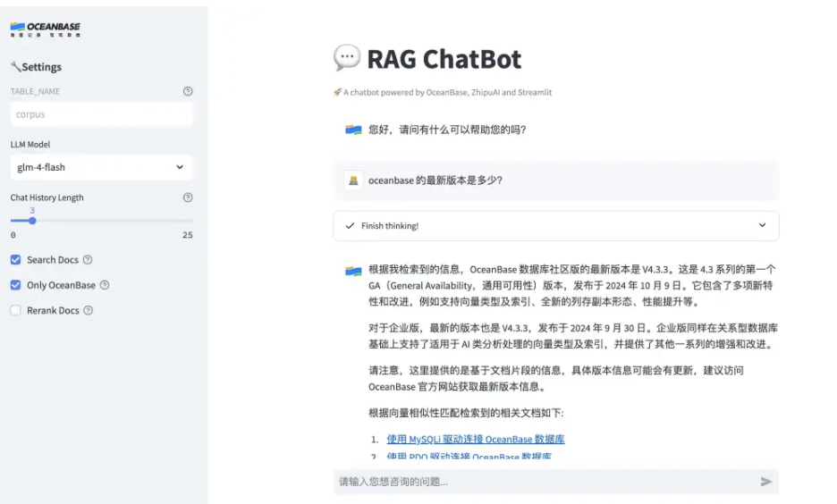837x504 pixels.
Task: Click the line 根据向量相似性匹配检索到的相关文档如下
Action: (466, 413)
